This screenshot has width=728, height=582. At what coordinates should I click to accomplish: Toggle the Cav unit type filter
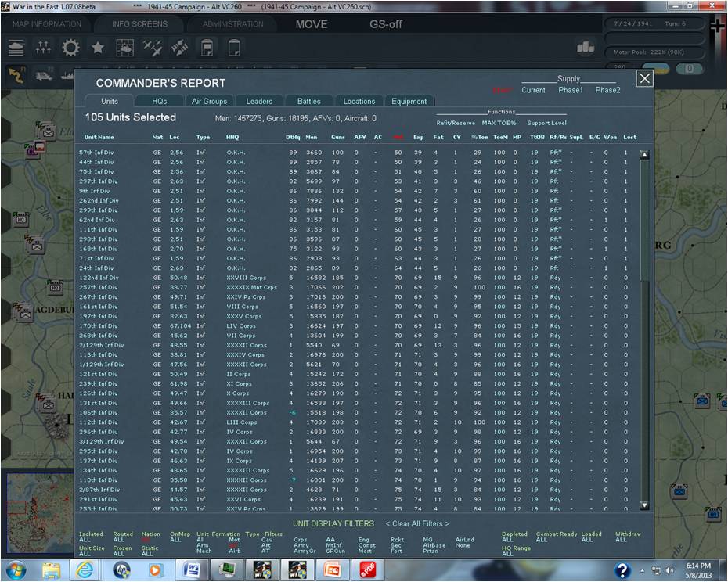click(266, 540)
